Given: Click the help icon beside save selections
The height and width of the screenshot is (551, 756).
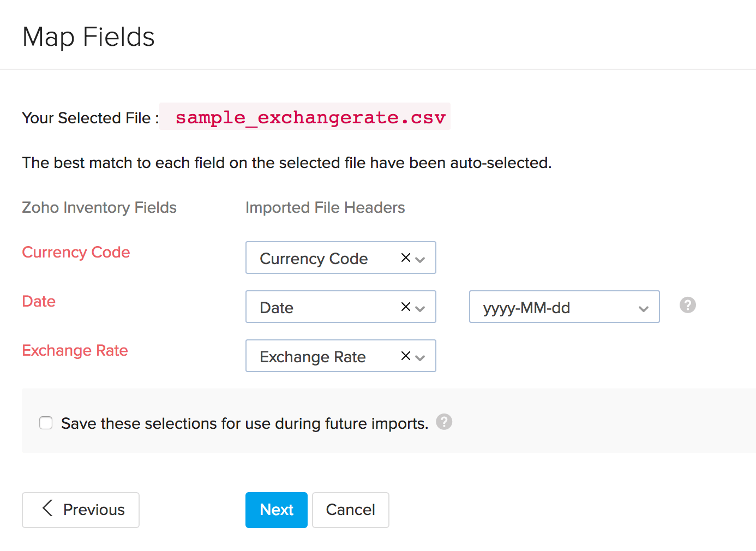Looking at the screenshot, I should [443, 422].
